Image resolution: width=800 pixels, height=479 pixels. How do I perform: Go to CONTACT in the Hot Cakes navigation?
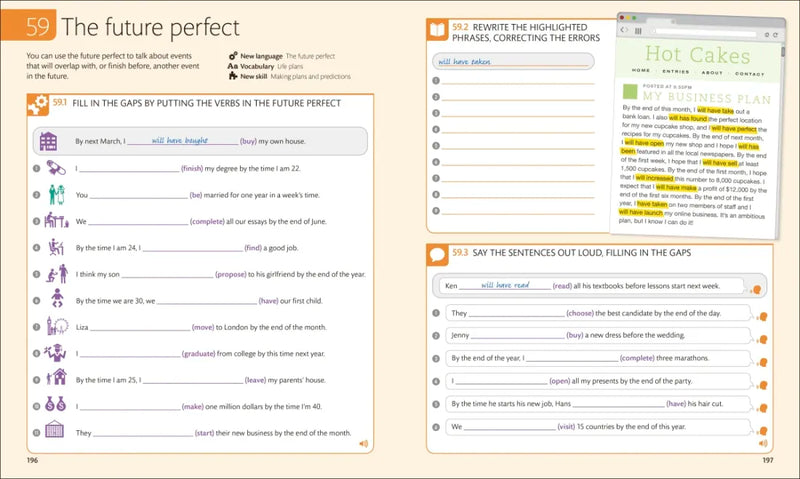(x=749, y=73)
